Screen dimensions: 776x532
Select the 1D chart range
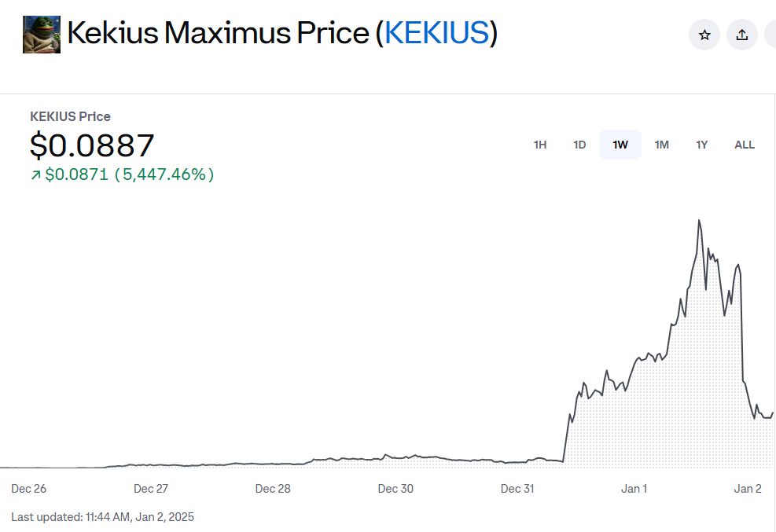579,145
